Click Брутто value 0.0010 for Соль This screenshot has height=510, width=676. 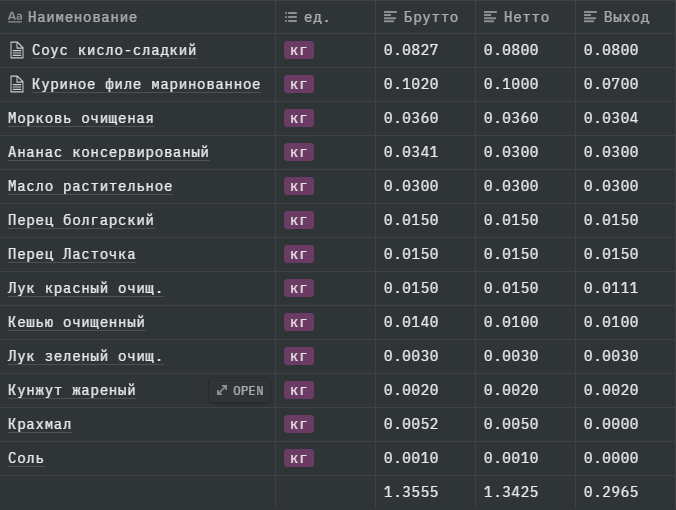click(x=411, y=459)
